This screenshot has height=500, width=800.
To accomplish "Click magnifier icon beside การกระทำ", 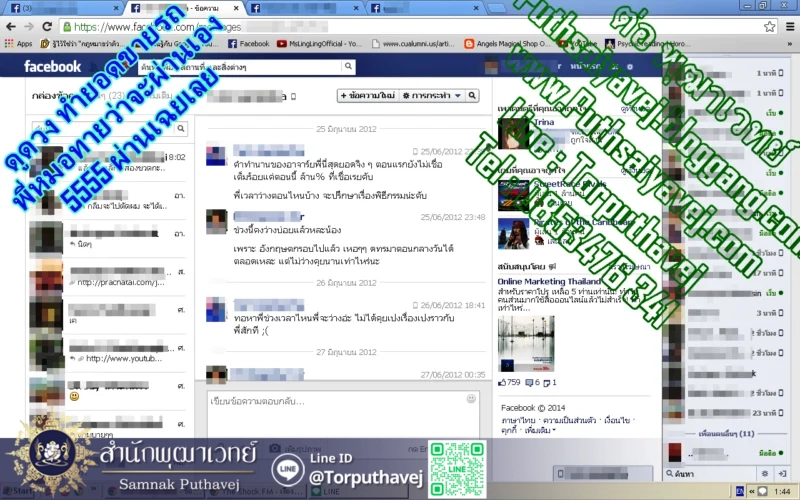I will pyautogui.click(x=472, y=95).
